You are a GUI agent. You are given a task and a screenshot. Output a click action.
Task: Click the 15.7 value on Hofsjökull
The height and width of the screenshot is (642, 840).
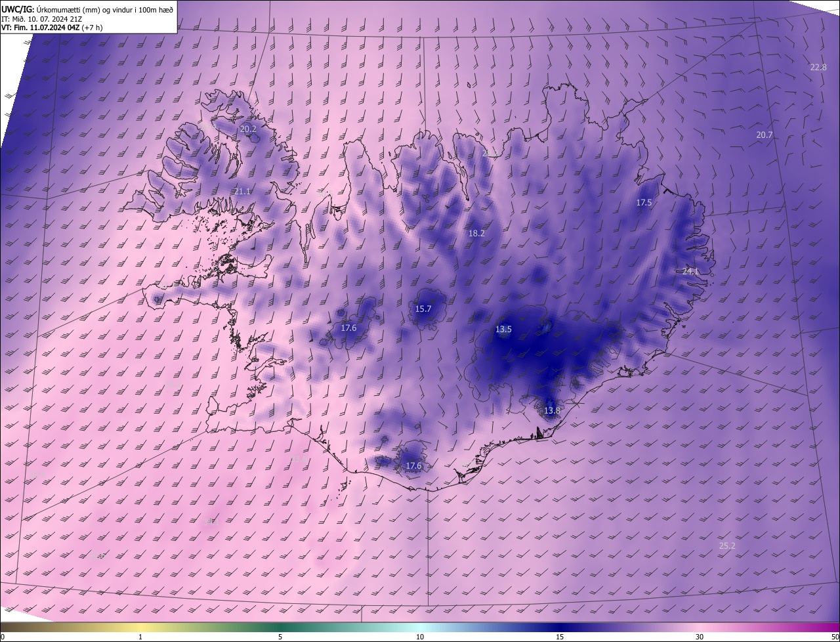[423, 309]
